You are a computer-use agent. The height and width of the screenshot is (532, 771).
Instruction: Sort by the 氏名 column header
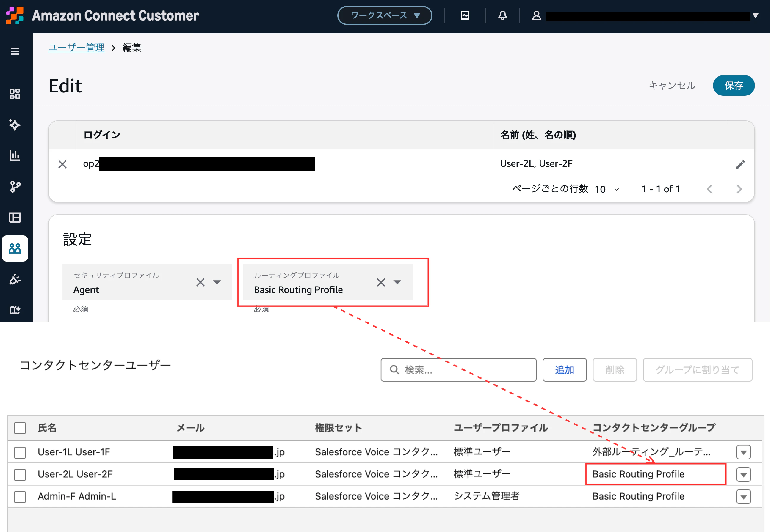coord(47,428)
